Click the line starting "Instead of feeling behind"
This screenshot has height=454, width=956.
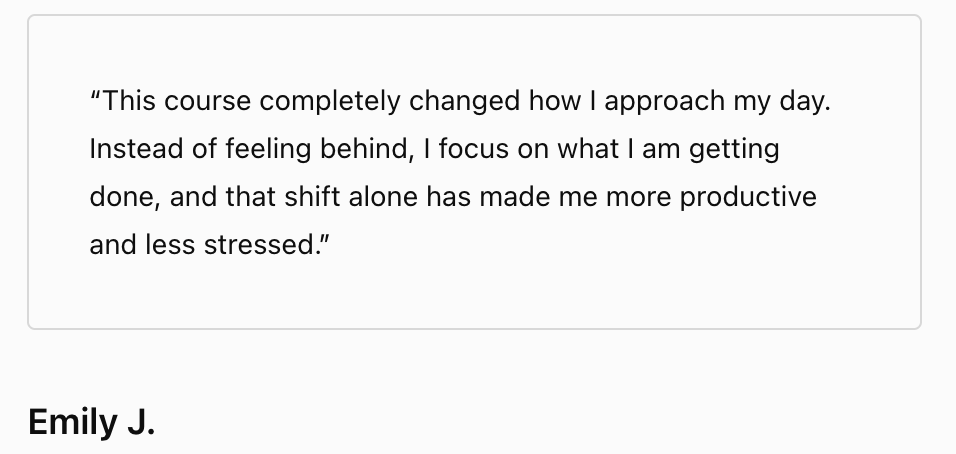pos(434,149)
